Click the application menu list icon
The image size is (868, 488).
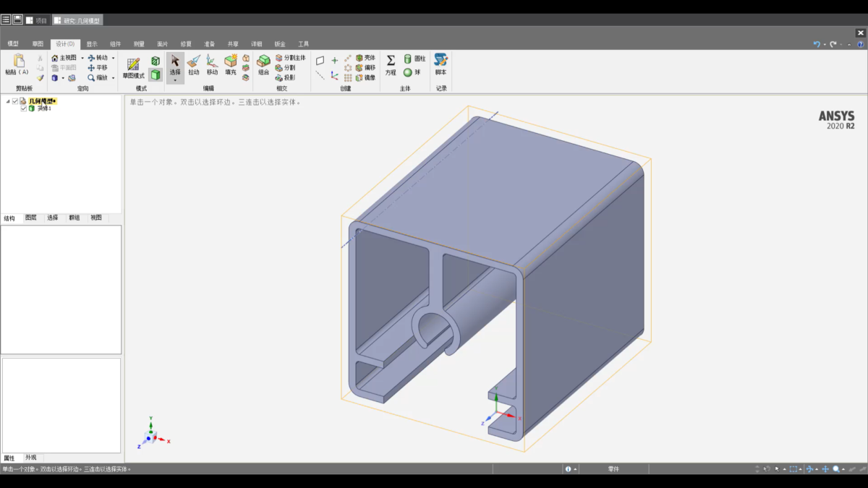(6, 20)
